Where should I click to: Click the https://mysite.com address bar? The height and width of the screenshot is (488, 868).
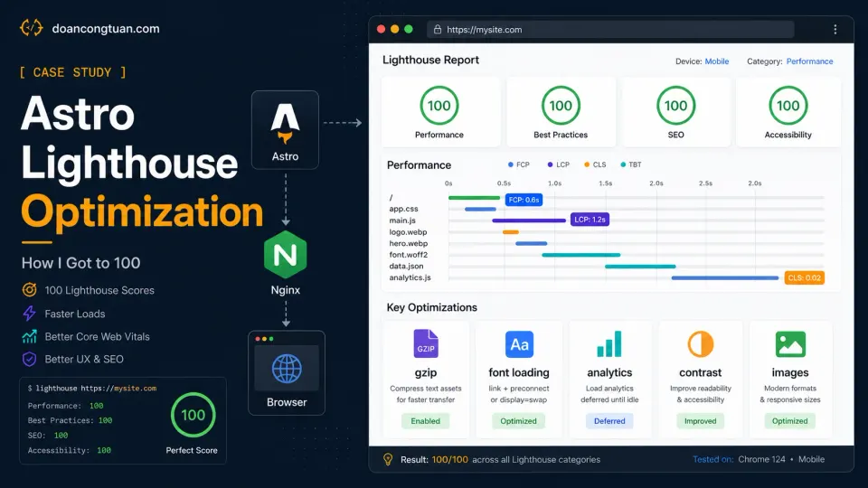click(x=610, y=29)
